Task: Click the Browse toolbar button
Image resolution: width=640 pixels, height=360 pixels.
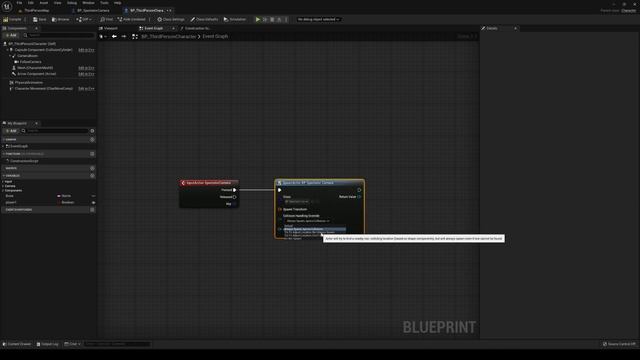Action: pyautogui.click(x=60, y=19)
